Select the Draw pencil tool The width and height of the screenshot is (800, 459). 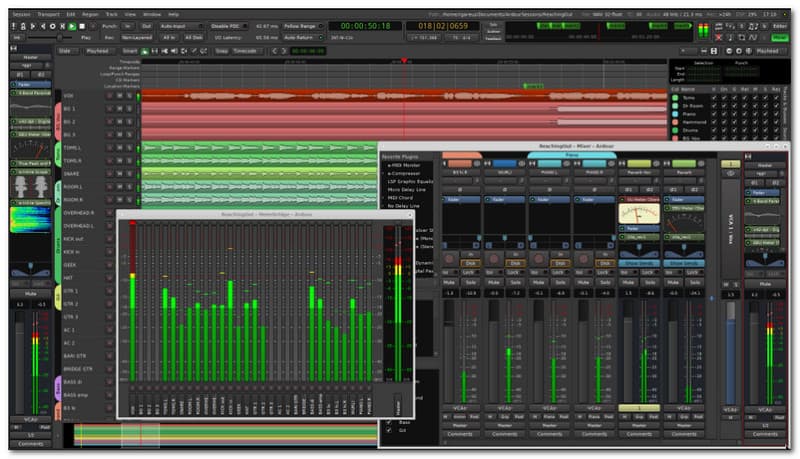tap(193, 51)
